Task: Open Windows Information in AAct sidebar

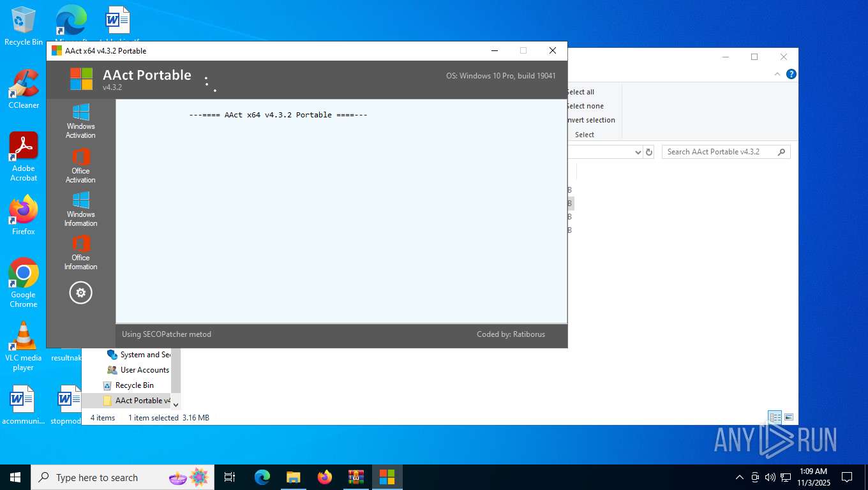Action: point(80,209)
